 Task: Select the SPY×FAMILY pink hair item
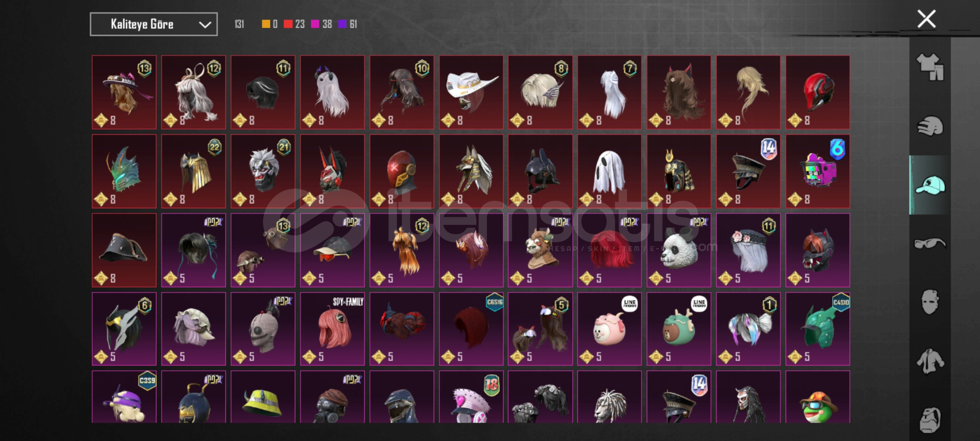pyautogui.click(x=332, y=329)
